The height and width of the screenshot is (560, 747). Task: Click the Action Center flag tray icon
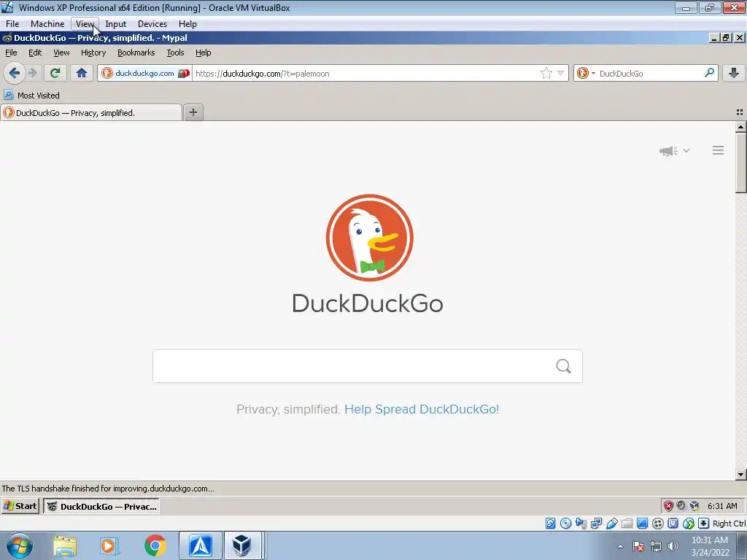638,546
